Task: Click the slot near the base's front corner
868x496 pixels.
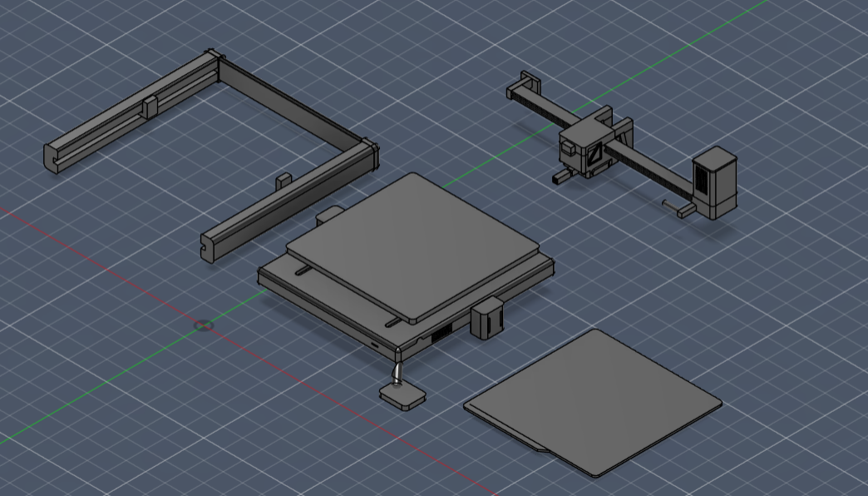Action: coord(393,323)
